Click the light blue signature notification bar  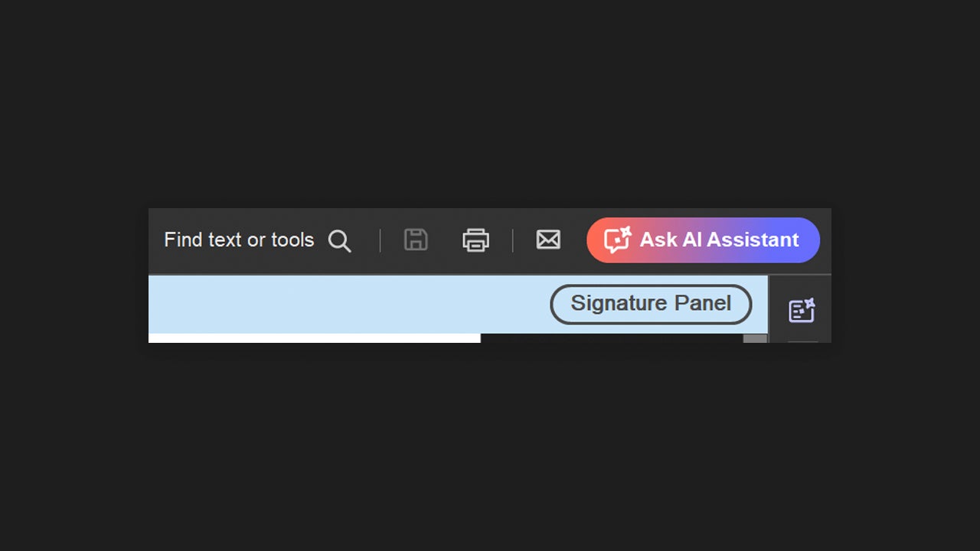coord(458,304)
